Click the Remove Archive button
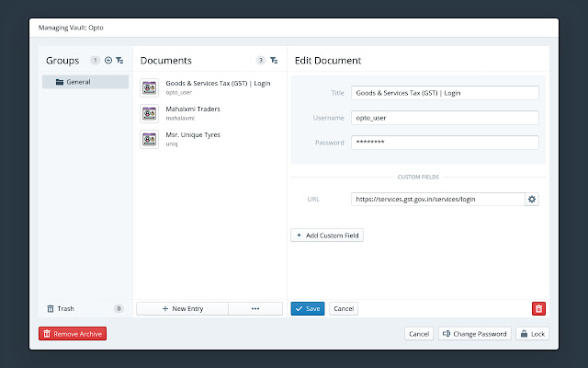 coord(73,334)
